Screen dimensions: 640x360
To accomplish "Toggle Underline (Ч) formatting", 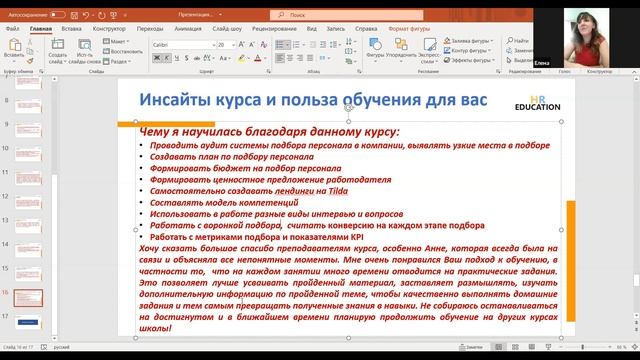I will tap(177, 58).
